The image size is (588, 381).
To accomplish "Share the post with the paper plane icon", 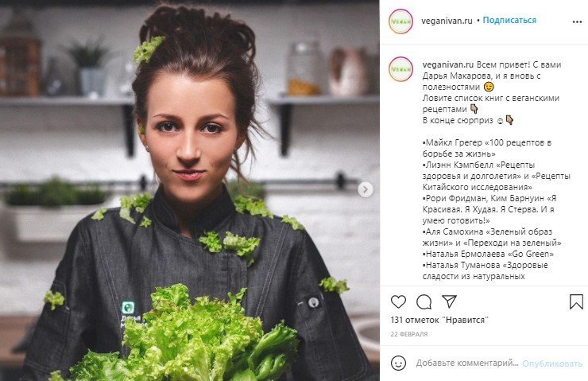I will [x=449, y=301].
